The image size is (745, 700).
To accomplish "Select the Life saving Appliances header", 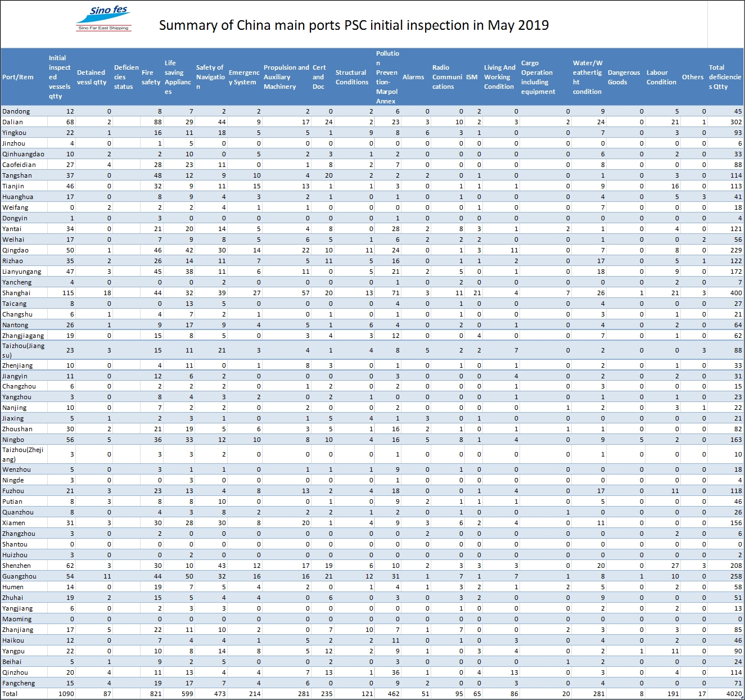I will tap(178, 77).
